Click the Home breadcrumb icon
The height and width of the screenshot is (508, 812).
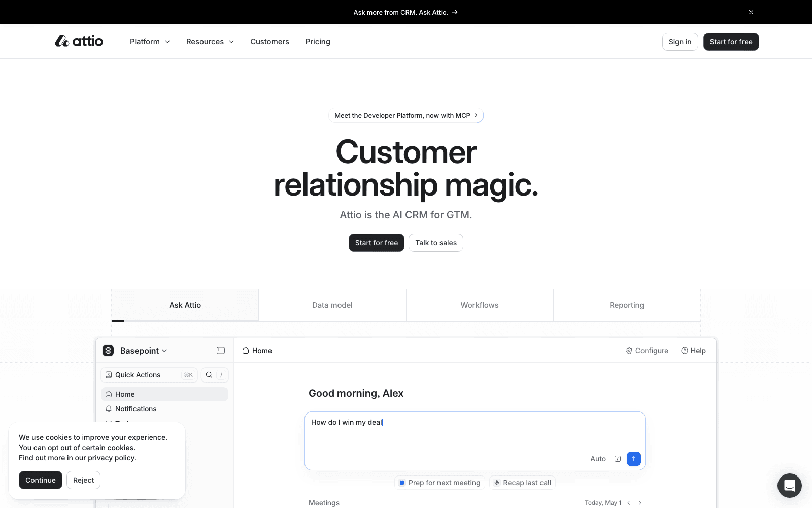[x=246, y=351]
